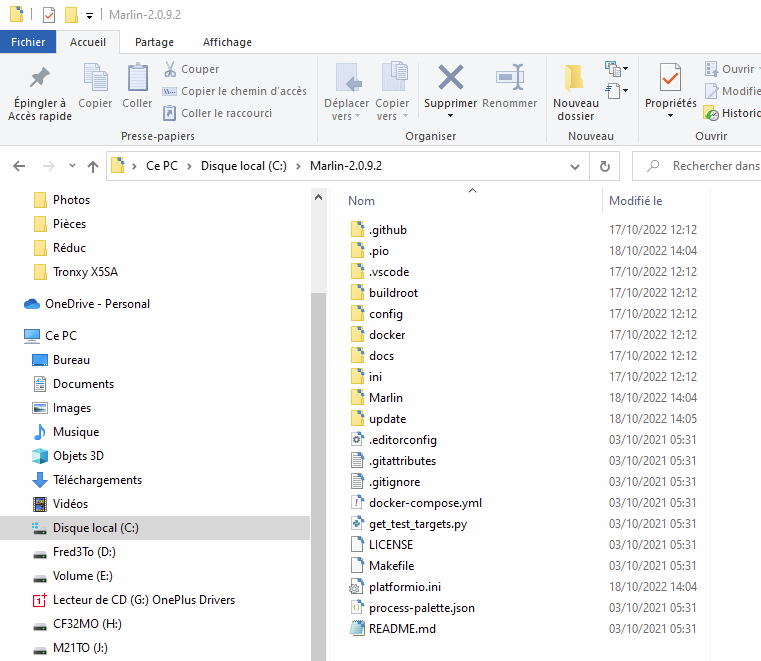Open Objets 3D in the navigation pane
The image size is (761, 661).
78,456
